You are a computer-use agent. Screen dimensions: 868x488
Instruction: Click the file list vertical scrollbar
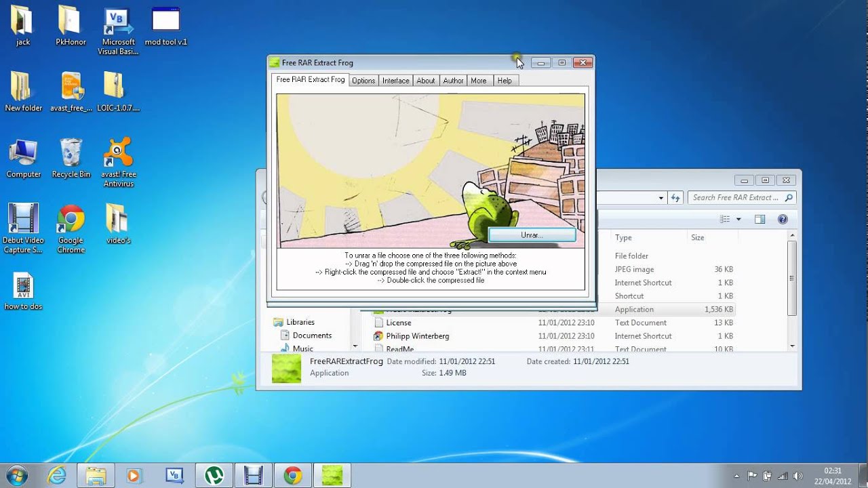[792, 278]
